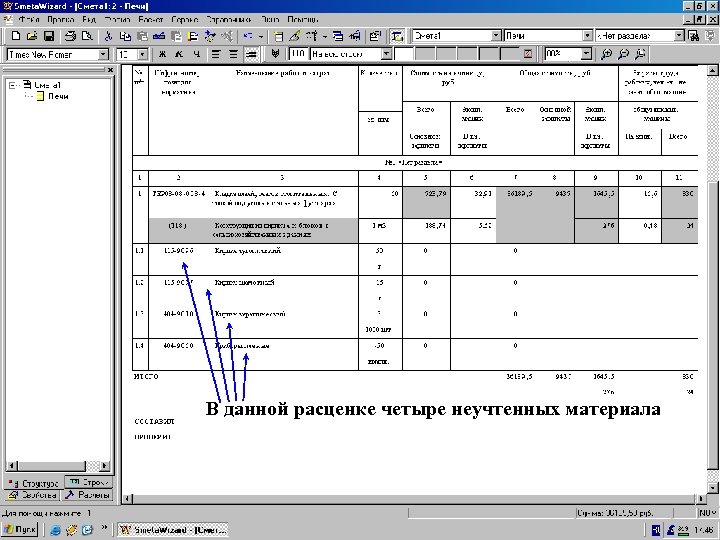This screenshot has height=540, width=720.
Task: Click the binoculars search icon at toolbar right
Action: 694,36
